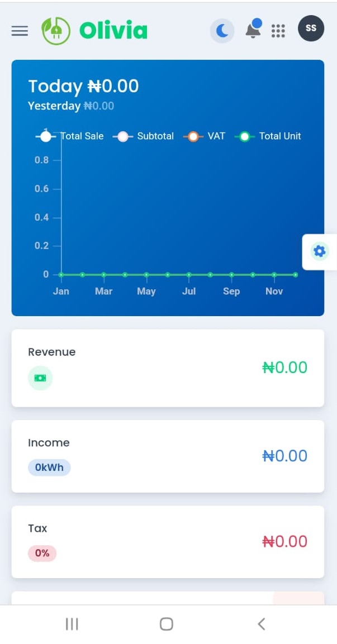Open the Revenue card

click(168, 368)
